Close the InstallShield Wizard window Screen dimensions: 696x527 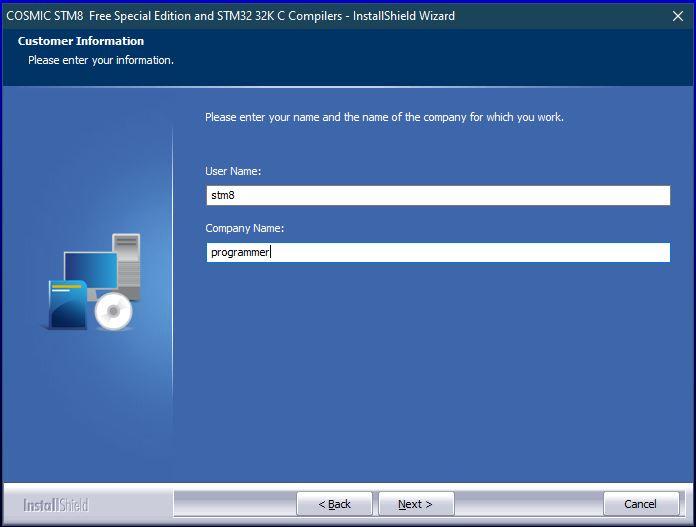[x=678, y=16]
